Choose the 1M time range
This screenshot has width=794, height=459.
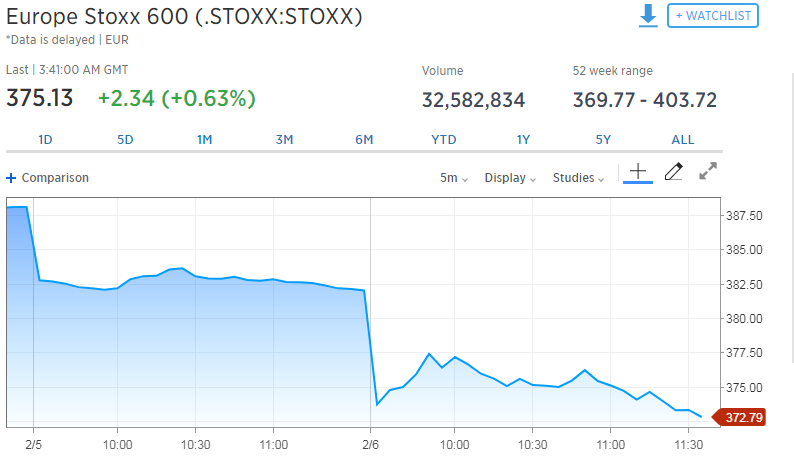tap(204, 140)
